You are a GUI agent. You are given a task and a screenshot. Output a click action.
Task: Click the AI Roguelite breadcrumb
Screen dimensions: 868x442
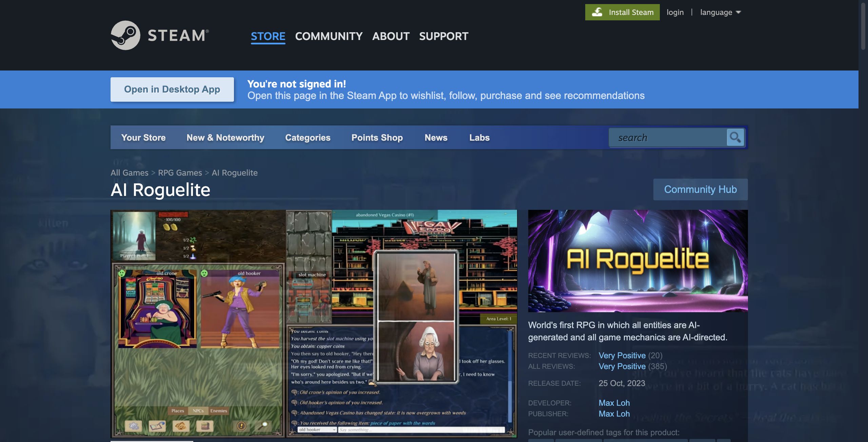point(235,173)
